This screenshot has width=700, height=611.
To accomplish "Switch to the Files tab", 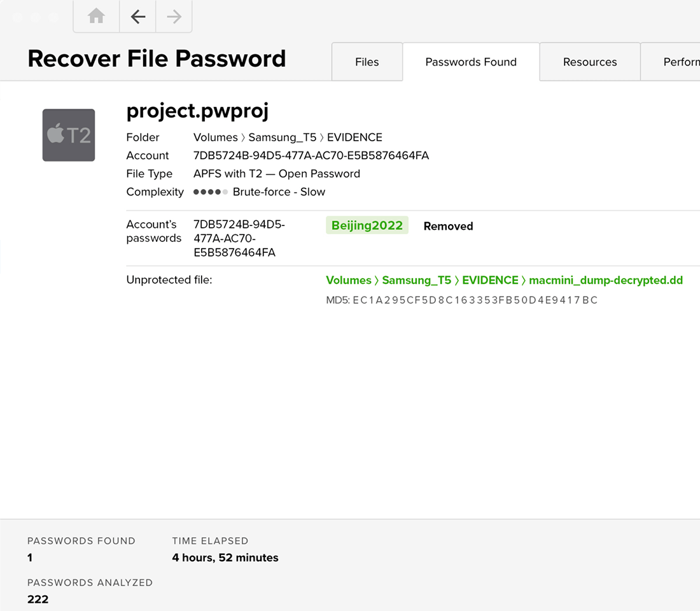I will click(x=367, y=62).
